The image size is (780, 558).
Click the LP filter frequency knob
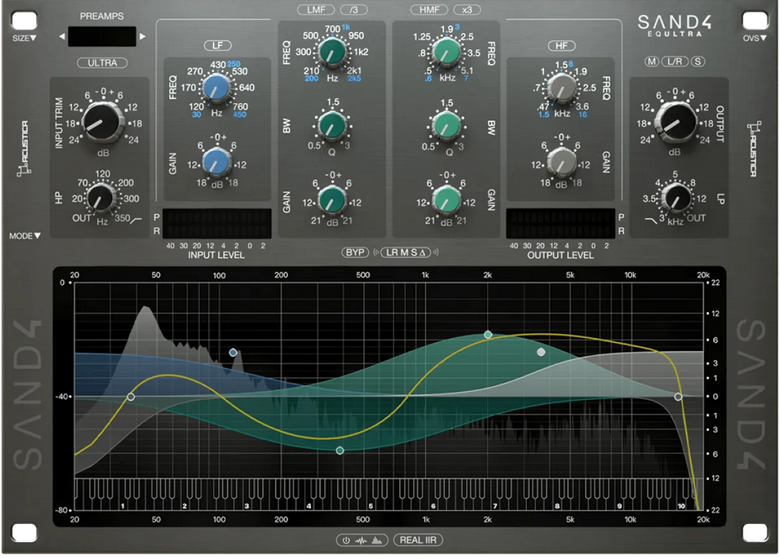[x=676, y=198]
